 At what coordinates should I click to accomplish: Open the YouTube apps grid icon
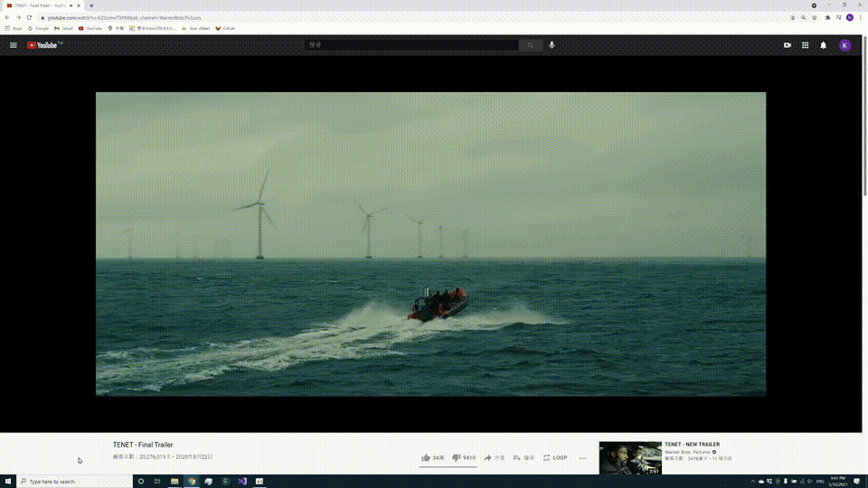806,45
